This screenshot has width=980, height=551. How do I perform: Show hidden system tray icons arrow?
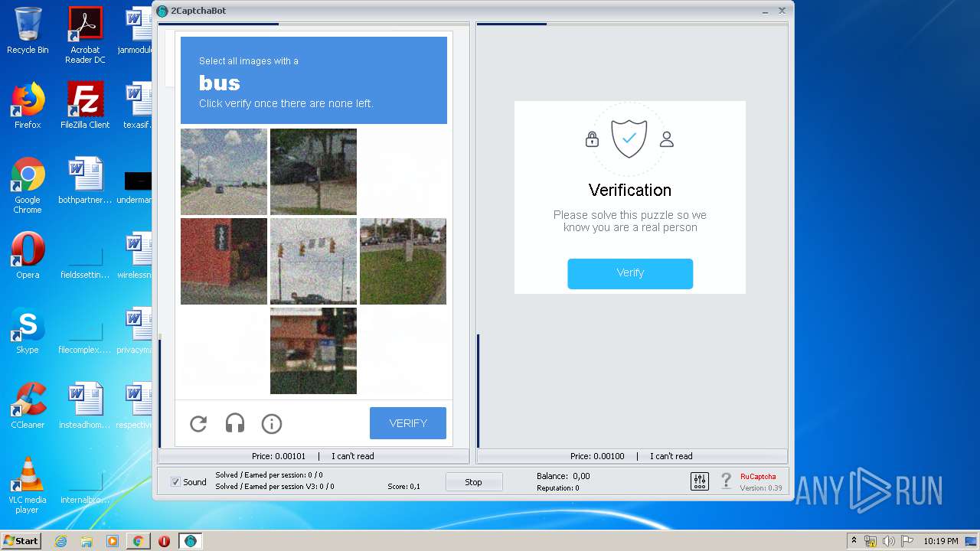(x=854, y=541)
